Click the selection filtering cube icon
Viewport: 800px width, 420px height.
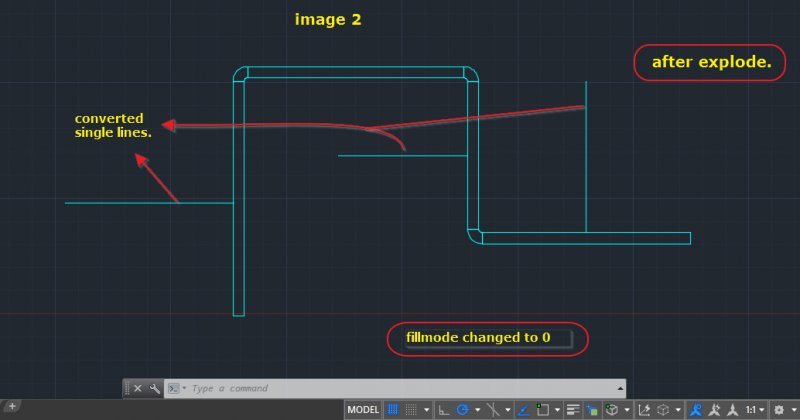(x=663, y=410)
